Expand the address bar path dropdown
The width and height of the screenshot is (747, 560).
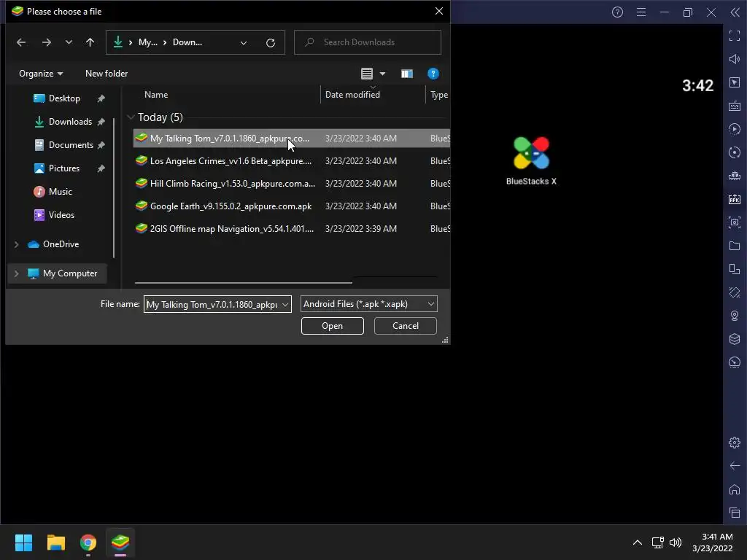pyautogui.click(x=244, y=43)
